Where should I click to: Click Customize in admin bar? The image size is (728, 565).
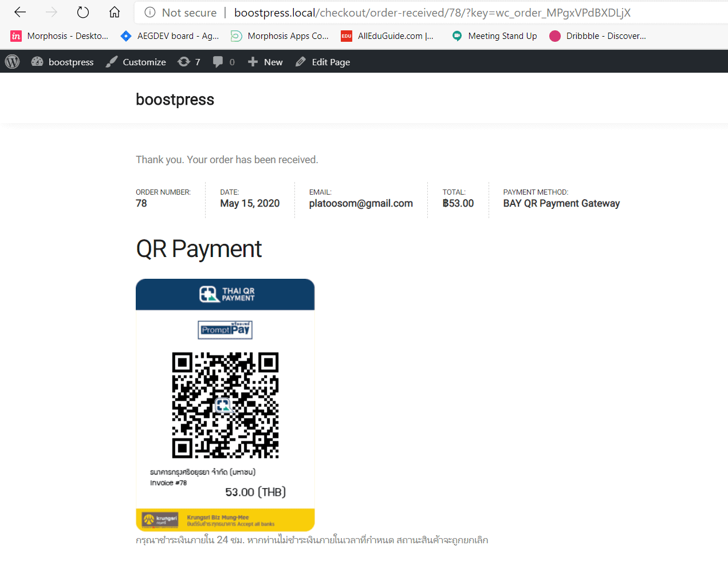(x=136, y=62)
